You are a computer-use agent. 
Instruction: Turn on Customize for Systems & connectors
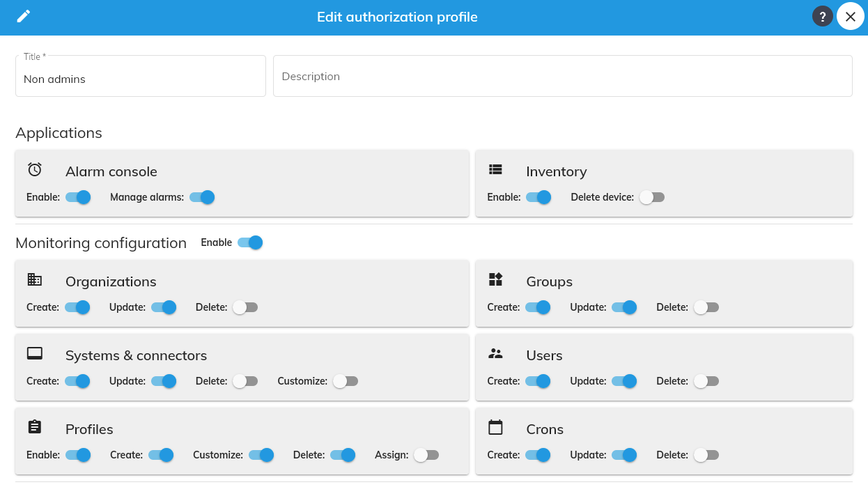coord(346,381)
